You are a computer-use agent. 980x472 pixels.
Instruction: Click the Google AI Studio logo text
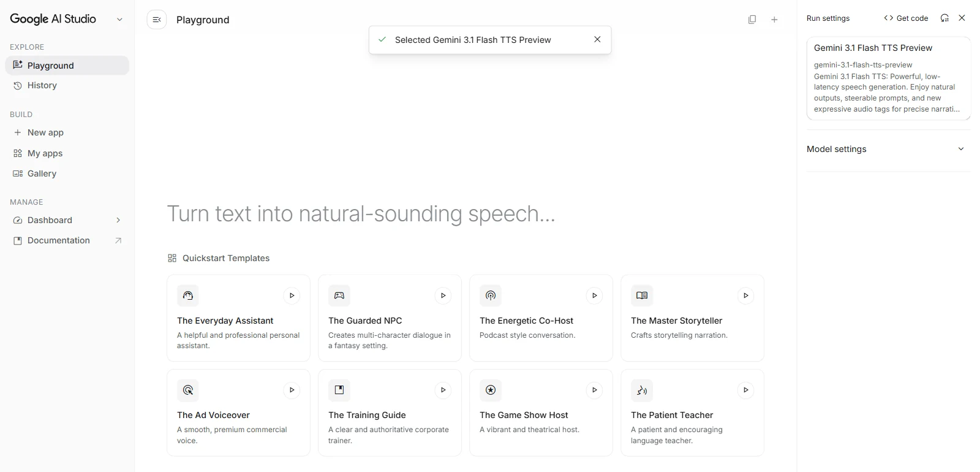pyautogui.click(x=53, y=19)
